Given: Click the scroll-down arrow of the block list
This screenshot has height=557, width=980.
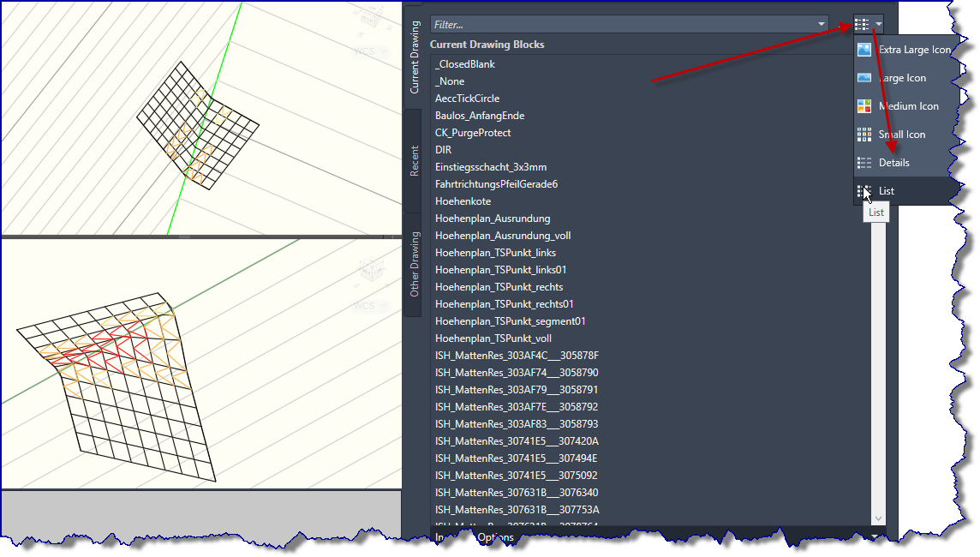Looking at the screenshot, I should point(878,518).
